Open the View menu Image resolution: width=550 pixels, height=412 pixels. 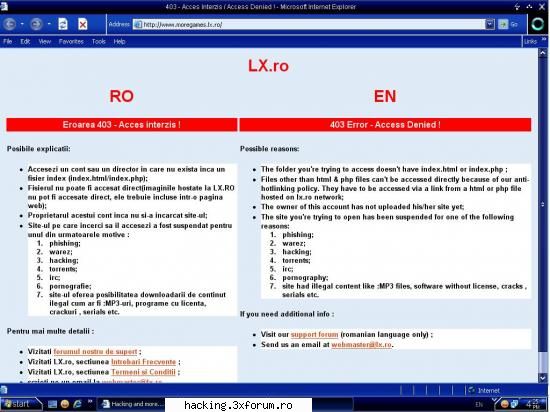point(45,41)
